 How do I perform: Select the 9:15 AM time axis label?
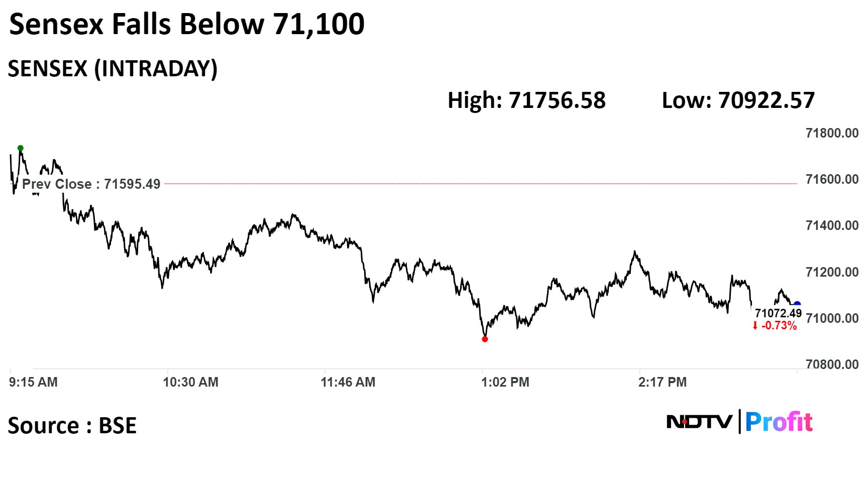point(33,382)
